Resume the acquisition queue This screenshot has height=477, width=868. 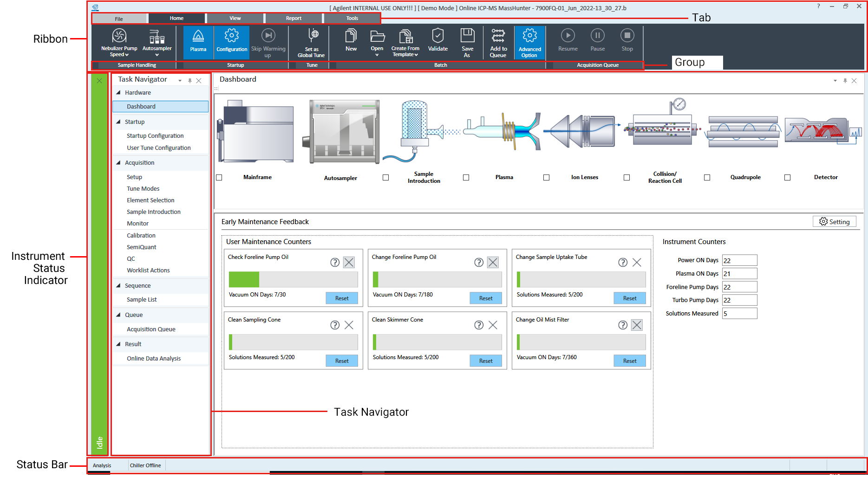pyautogui.click(x=568, y=36)
